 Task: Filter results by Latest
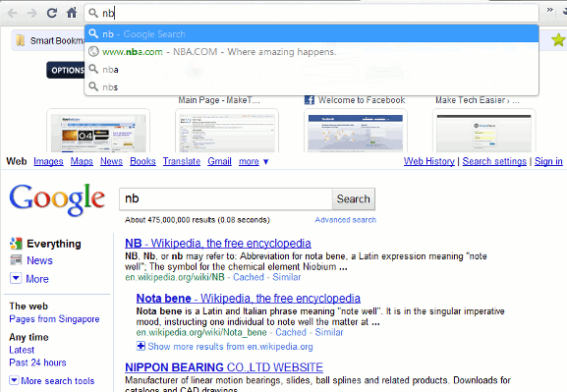coord(22,350)
